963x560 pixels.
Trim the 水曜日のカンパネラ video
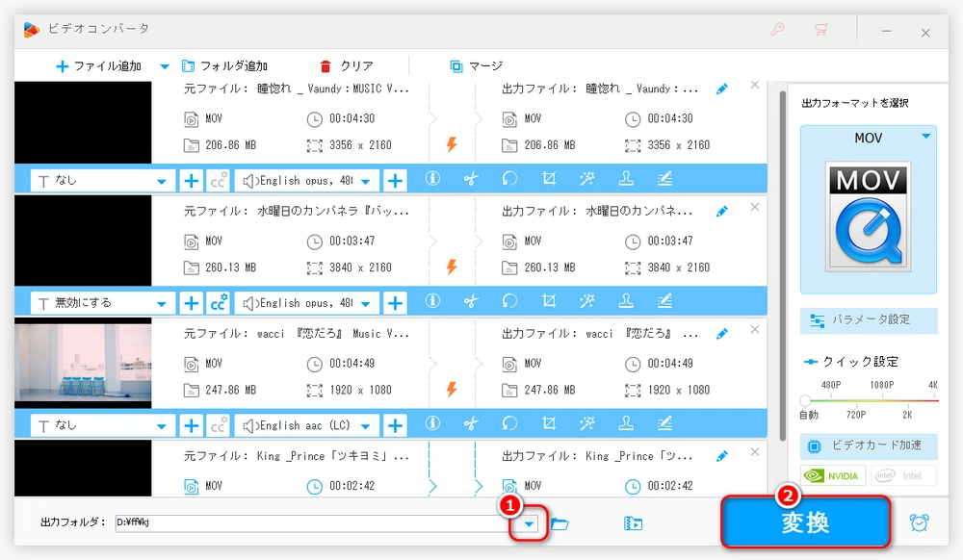471,300
